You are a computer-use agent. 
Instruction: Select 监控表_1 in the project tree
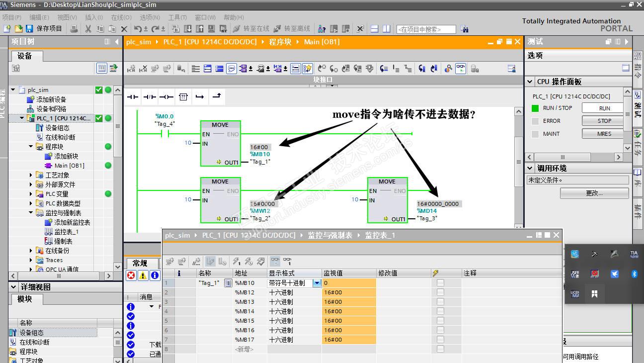point(66,232)
